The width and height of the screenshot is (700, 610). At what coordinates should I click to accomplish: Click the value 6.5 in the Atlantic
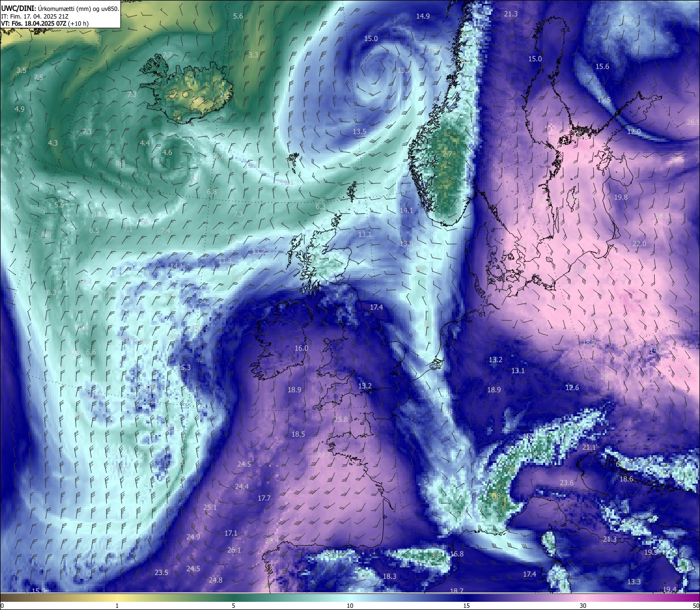[94, 231]
